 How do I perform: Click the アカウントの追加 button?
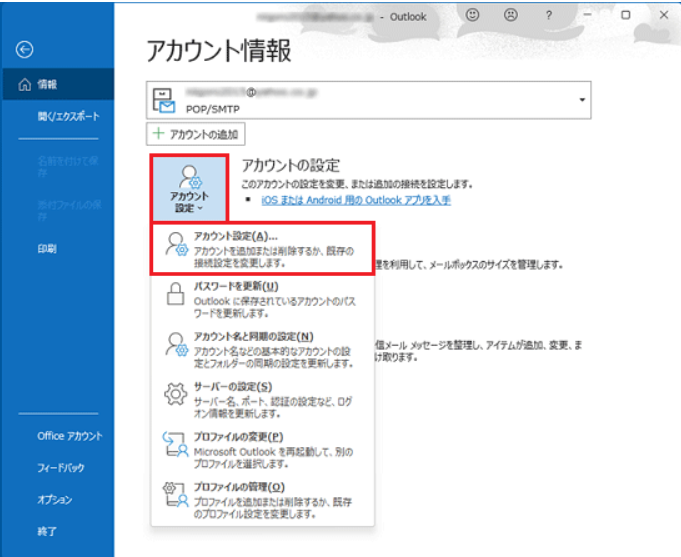click(x=195, y=134)
